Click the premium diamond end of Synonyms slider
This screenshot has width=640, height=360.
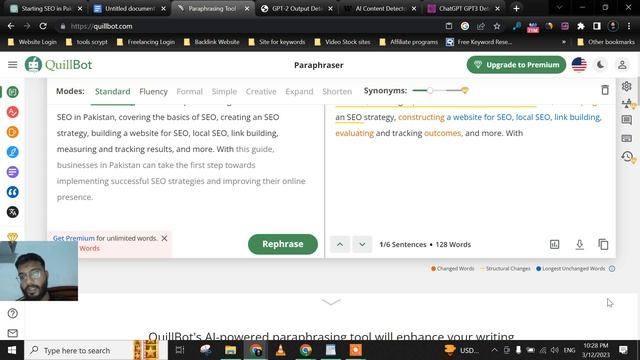click(464, 91)
